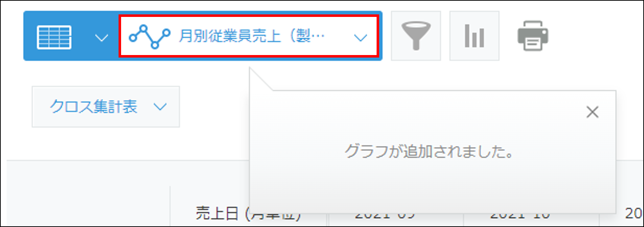
Task: Select the 月別従業員売上 graph name
Action: [x=252, y=36]
